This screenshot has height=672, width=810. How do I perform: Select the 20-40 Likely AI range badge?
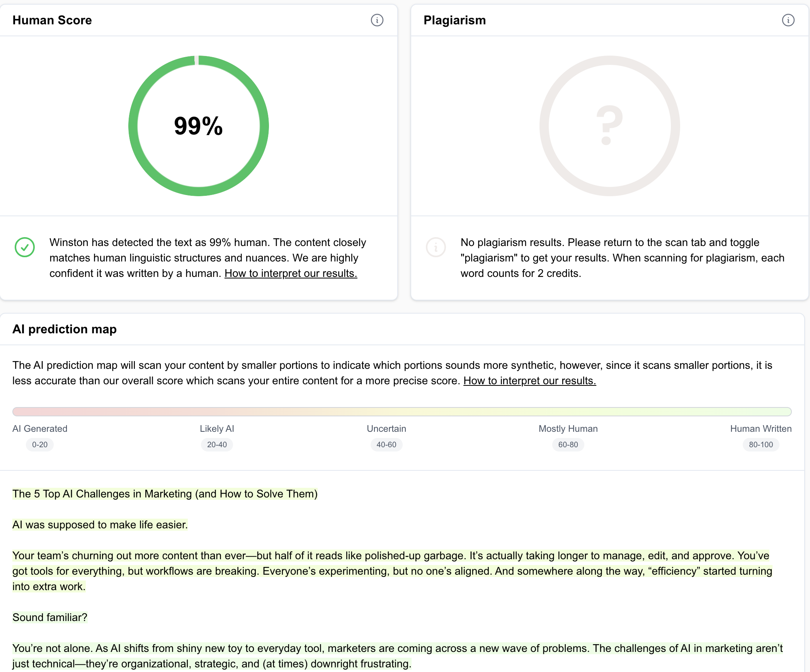[x=217, y=445]
